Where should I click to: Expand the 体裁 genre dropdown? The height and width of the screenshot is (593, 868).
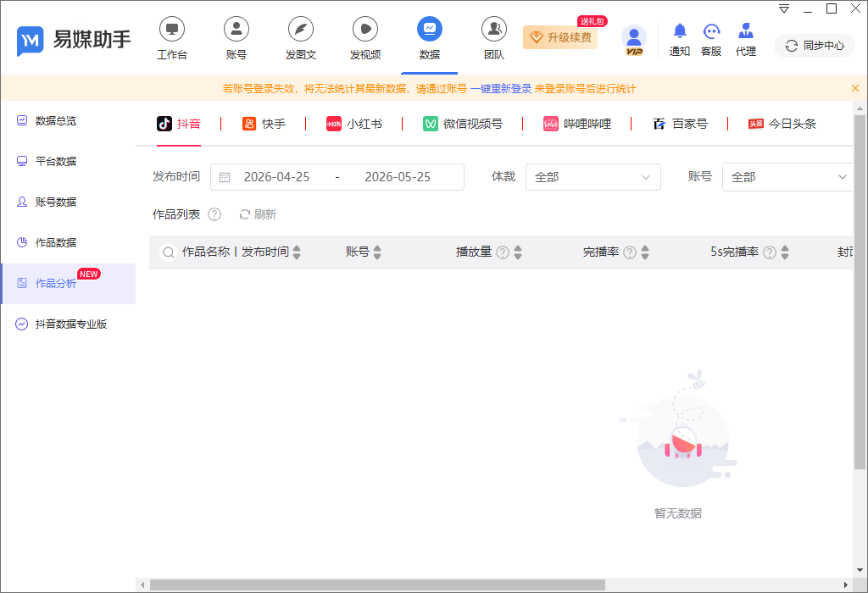tap(593, 177)
